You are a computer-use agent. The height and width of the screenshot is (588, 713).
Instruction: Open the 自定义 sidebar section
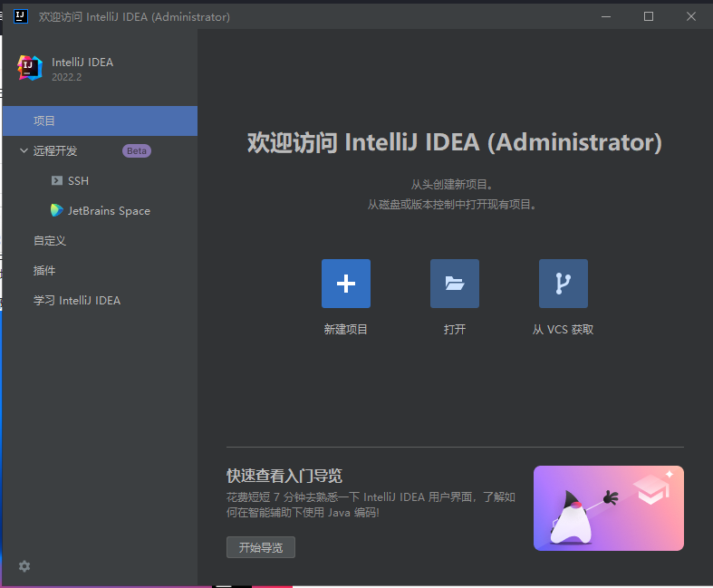tap(50, 241)
